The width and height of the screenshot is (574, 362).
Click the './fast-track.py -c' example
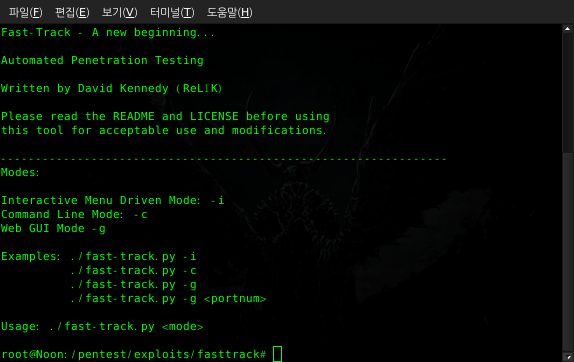coord(133,270)
